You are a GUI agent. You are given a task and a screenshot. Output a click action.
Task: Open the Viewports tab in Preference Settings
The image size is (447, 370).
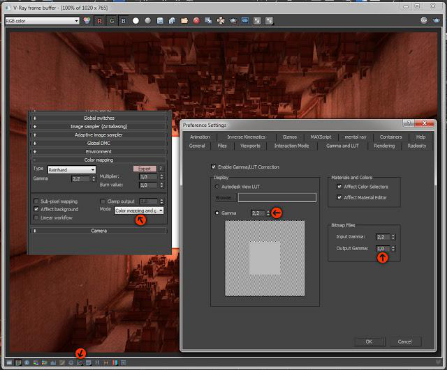click(x=250, y=146)
